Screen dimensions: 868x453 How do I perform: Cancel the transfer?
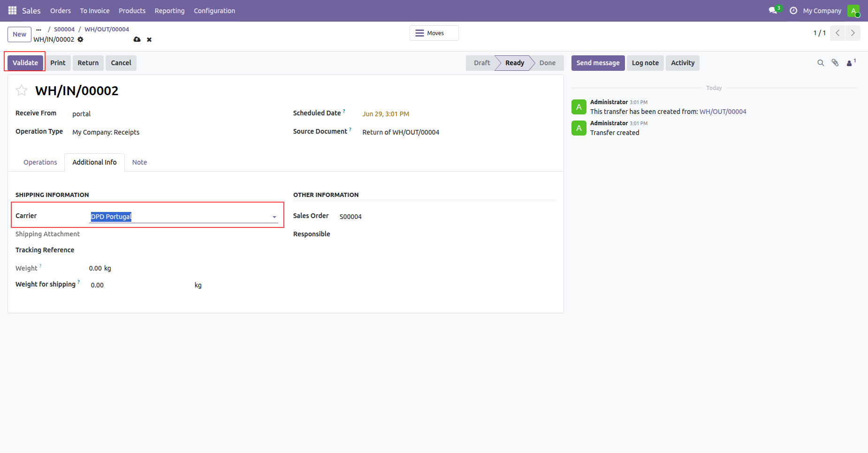click(x=121, y=63)
